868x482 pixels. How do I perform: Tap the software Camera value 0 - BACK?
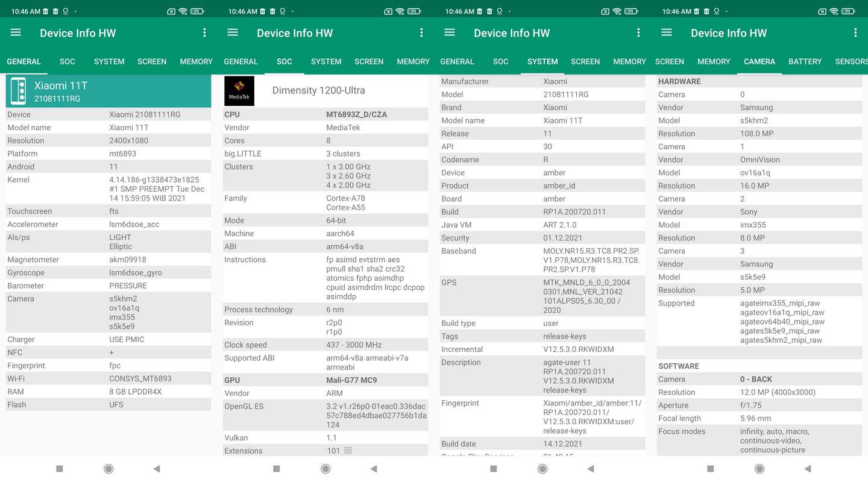tap(756, 380)
